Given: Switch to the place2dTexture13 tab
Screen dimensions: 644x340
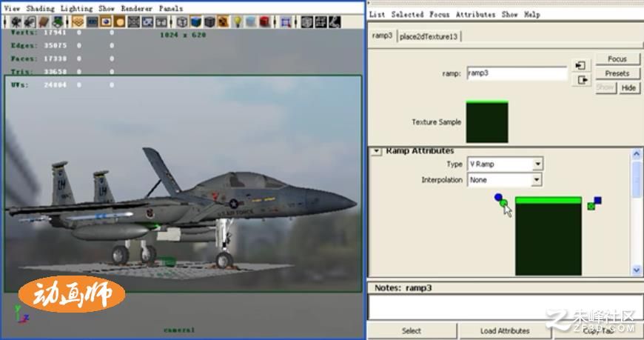Looking at the screenshot, I should tap(429, 36).
